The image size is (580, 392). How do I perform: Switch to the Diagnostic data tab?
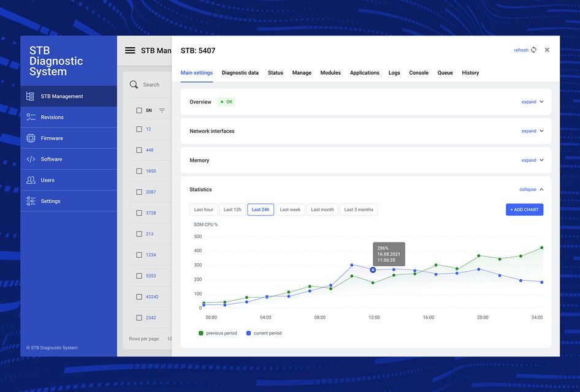[240, 73]
